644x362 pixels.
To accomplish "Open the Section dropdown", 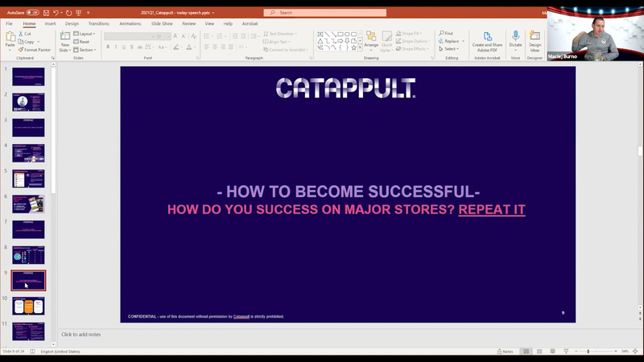I will tap(85, 50).
